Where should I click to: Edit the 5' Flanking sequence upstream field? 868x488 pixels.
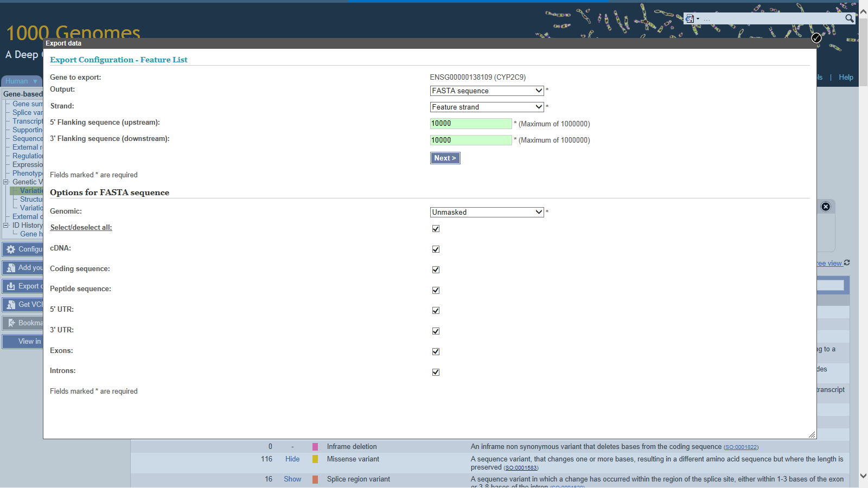(471, 124)
